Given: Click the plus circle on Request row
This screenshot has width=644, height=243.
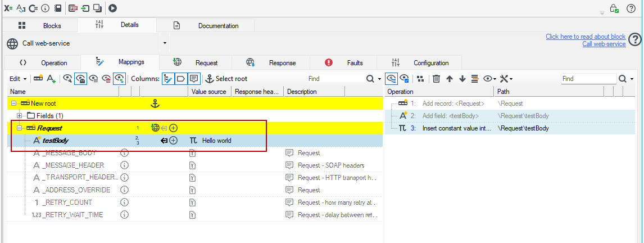Looking at the screenshot, I should click(173, 128).
